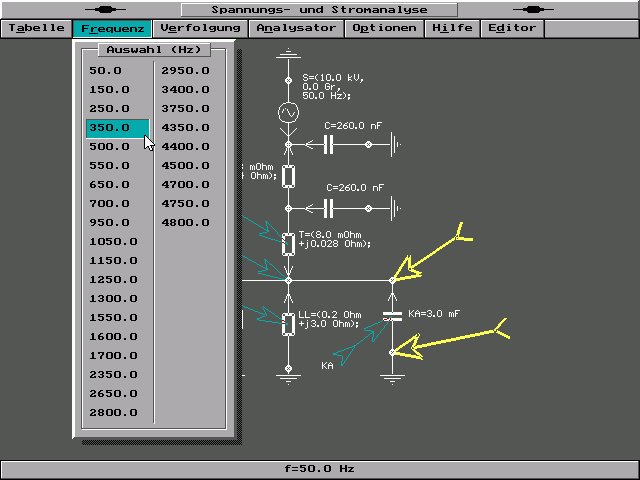This screenshot has width=640, height=480.
Task: Select the LL=(0.2 Ohm) impedance element
Action: [289, 322]
